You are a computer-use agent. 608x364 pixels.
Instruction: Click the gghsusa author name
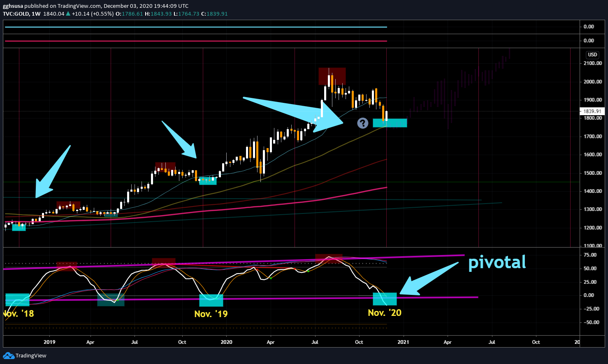[x=14, y=6]
